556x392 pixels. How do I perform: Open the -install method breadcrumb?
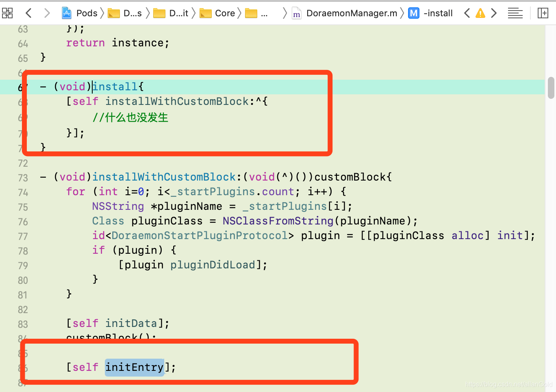(x=430, y=13)
